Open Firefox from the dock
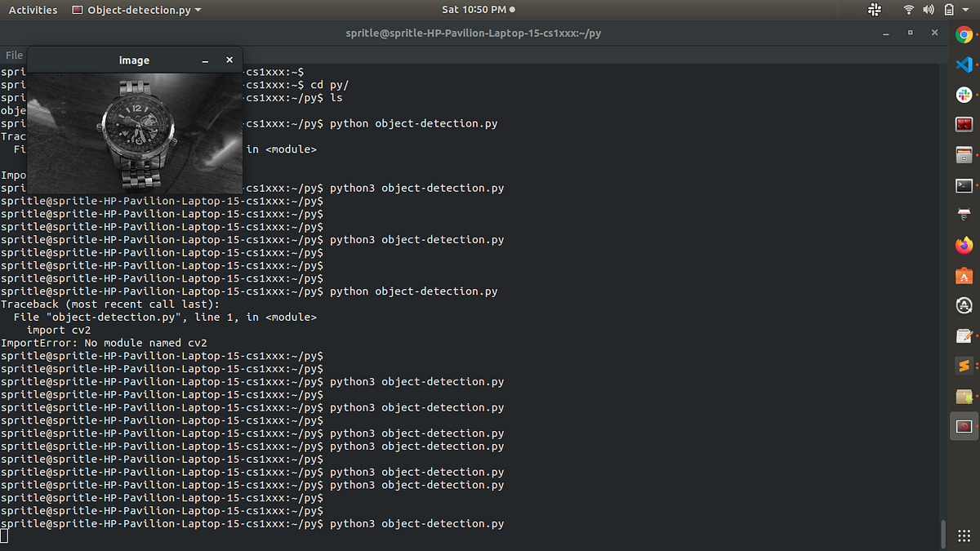Image resolution: width=980 pixels, height=551 pixels. [x=964, y=245]
